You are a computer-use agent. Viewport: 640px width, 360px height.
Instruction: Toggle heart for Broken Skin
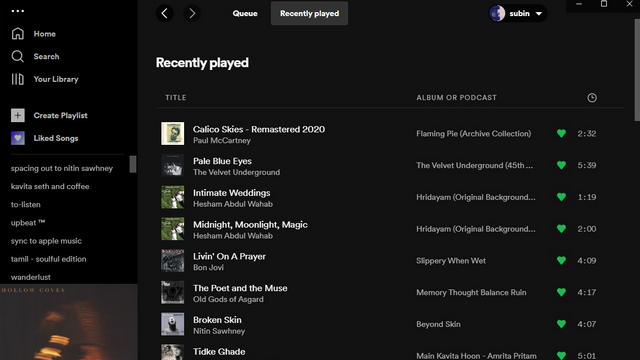(x=561, y=324)
